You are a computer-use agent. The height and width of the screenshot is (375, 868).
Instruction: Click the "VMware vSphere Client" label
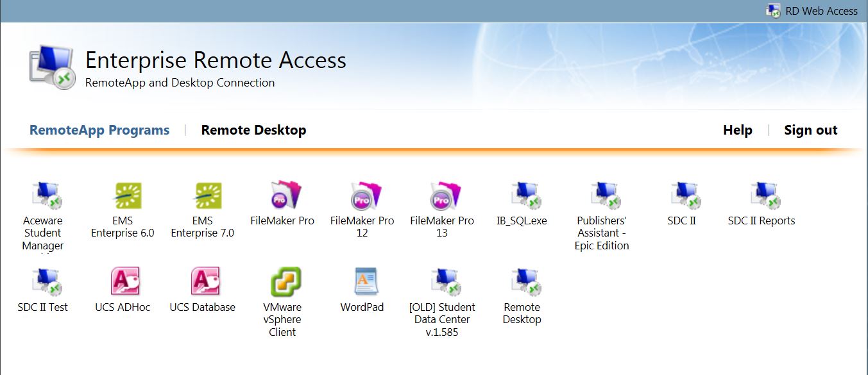click(282, 319)
